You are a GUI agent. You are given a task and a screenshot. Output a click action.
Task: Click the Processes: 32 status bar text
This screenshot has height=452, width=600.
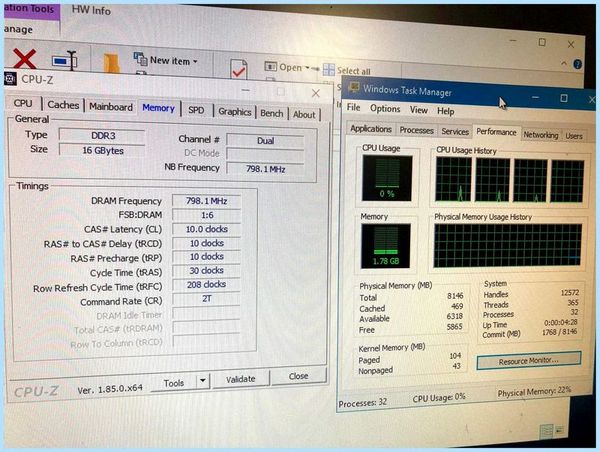tap(362, 403)
